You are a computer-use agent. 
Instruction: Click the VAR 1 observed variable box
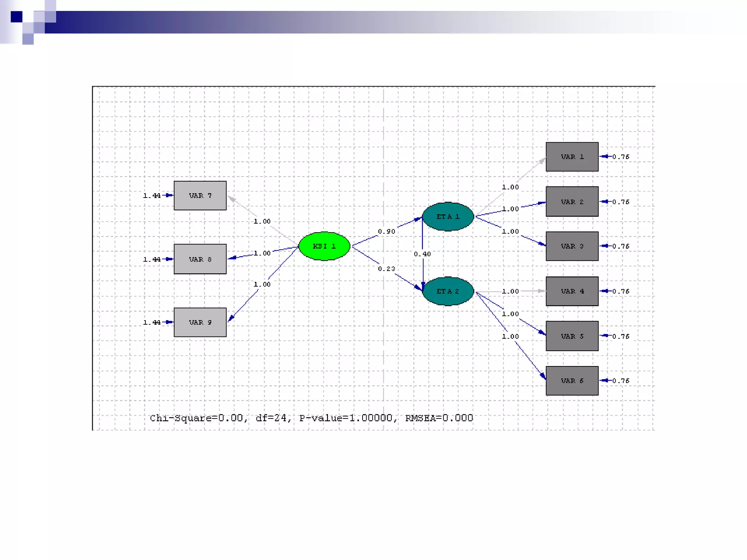[x=572, y=157]
